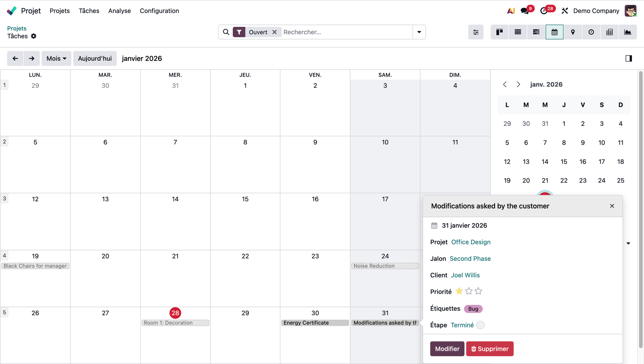The image size is (644, 364).
Task: Open Map view pin icon
Action: pyautogui.click(x=573, y=32)
